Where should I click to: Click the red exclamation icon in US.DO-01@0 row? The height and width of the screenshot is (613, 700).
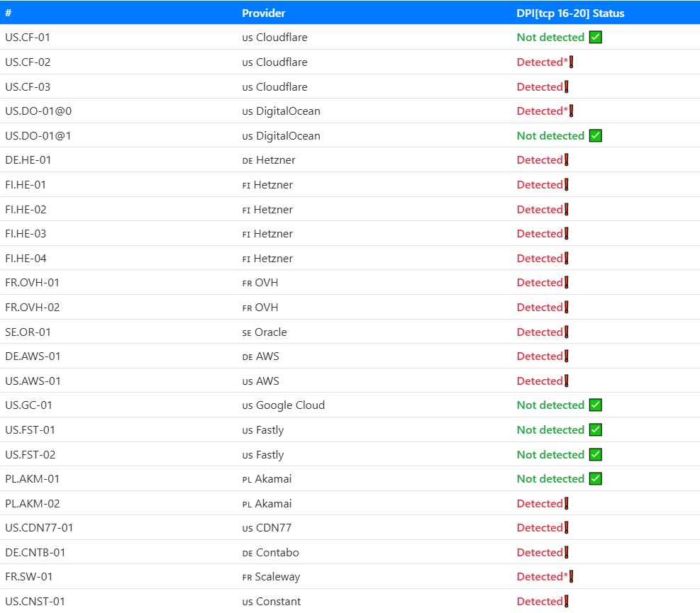(x=572, y=111)
